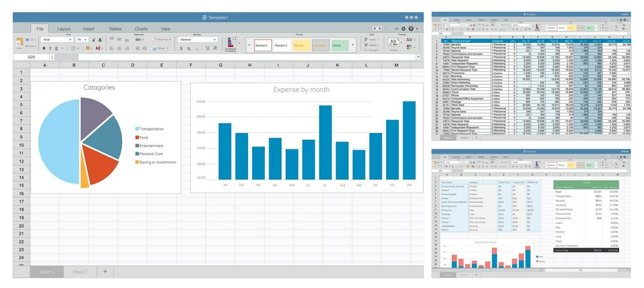Click the align middle icon
Image resolution: width=644 pixels, height=288 pixels.
click(119, 39)
